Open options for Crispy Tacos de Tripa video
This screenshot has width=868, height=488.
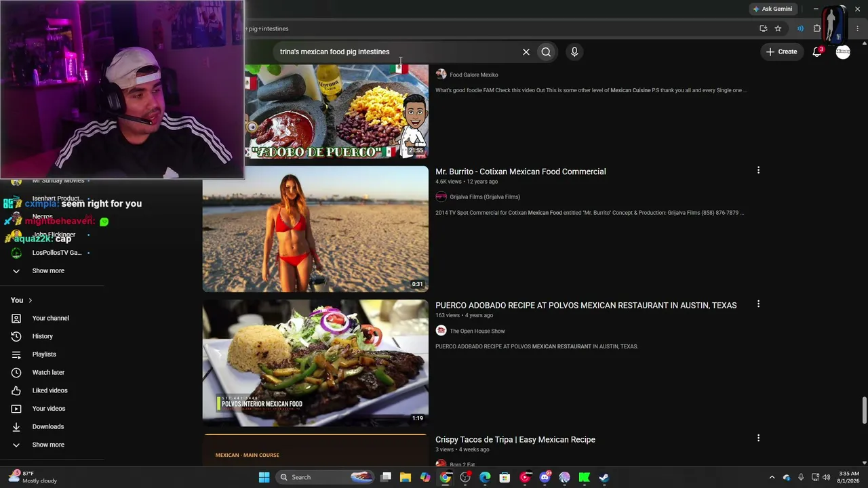click(758, 438)
